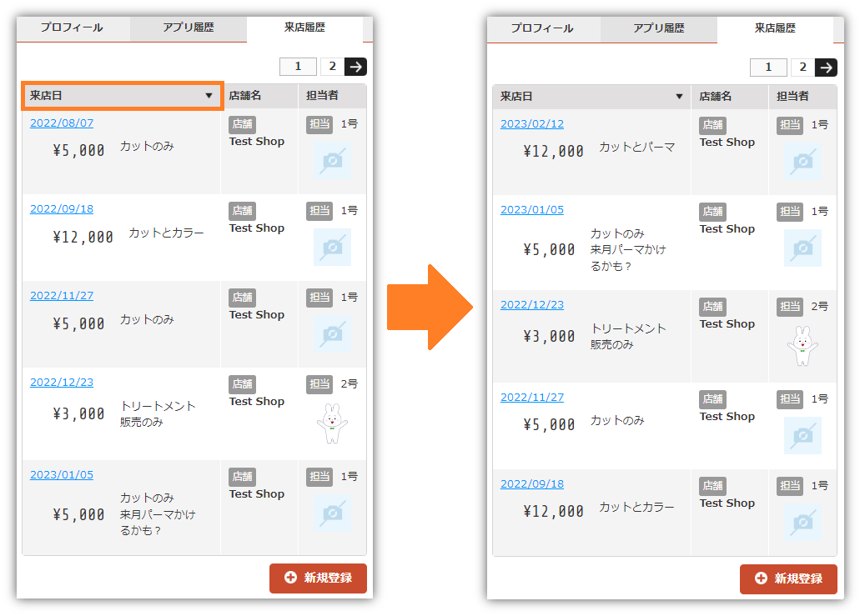Viewport: 860px width, 616px height.
Task: Toggle 来店日 sort arrow in right panel
Action: (679, 97)
